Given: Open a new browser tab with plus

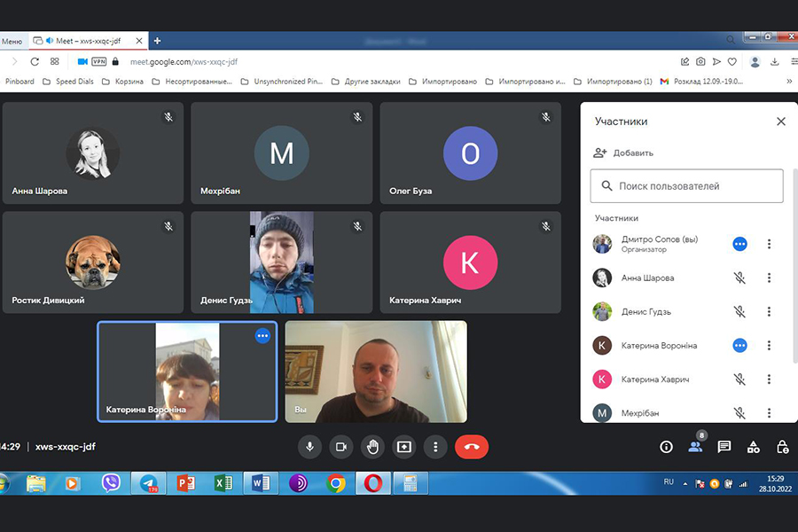Looking at the screenshot, I should (157, 41).
